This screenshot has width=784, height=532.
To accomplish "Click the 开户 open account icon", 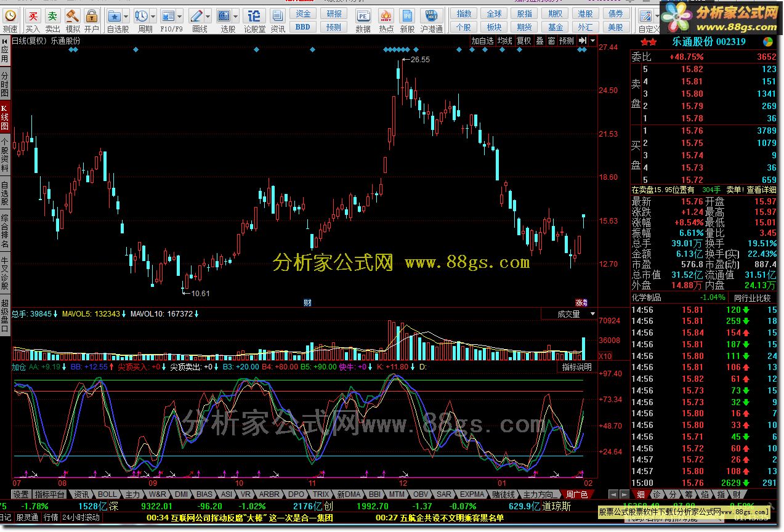I will click(91, 17).
